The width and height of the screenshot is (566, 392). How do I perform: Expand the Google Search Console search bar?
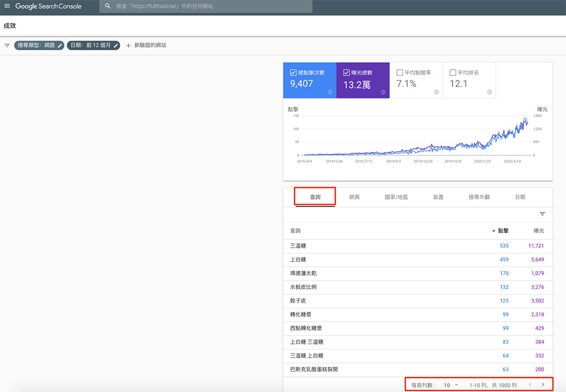coord(207,6)
